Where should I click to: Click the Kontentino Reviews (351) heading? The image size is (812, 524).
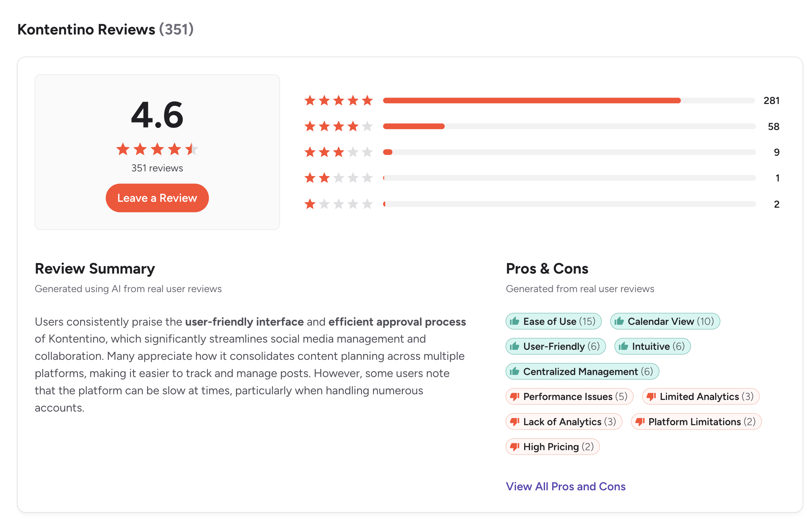click(x=106, y=29)
